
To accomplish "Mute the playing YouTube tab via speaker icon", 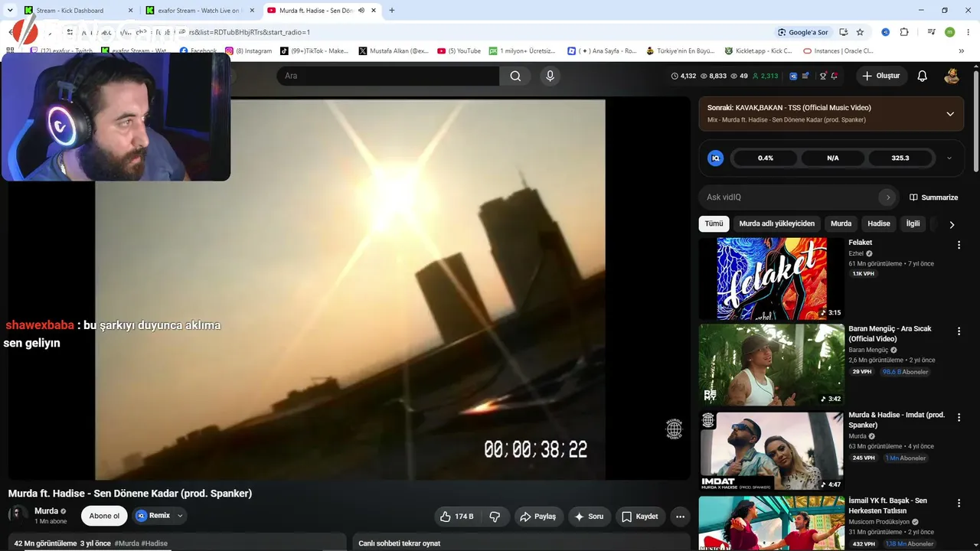I will coord(361,11).
